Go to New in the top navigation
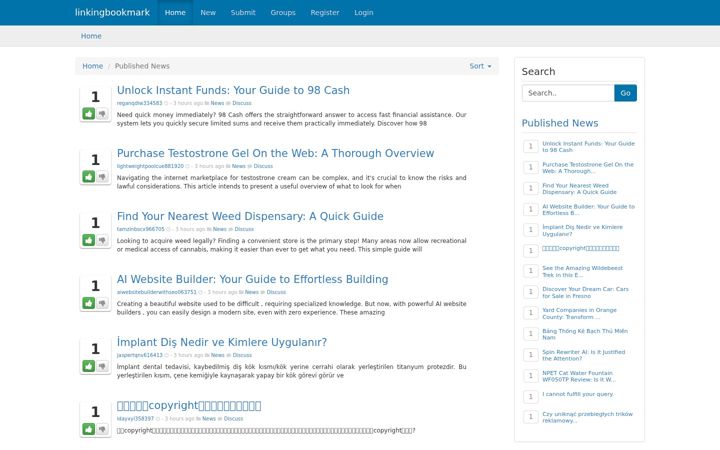The image size is (720, 450). pos(208,12)
